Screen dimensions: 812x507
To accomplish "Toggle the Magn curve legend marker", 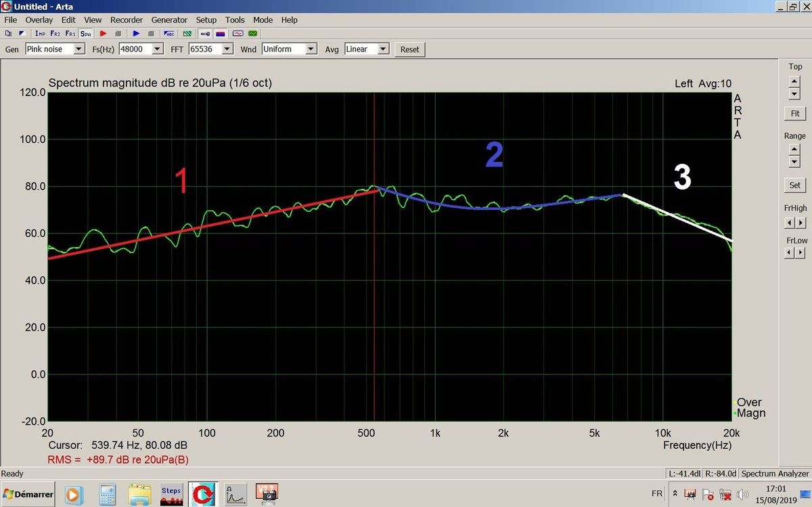I will pos(736,413).
